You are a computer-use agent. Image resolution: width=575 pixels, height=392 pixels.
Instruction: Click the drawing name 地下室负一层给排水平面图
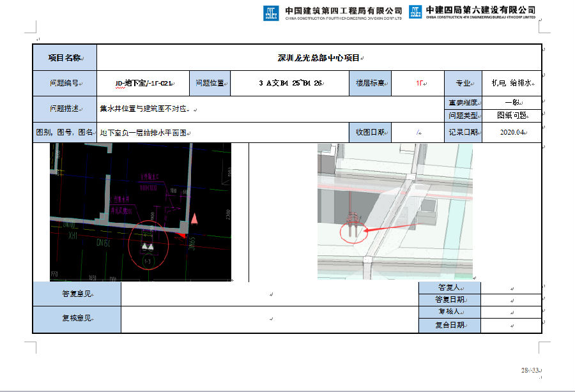144,133
